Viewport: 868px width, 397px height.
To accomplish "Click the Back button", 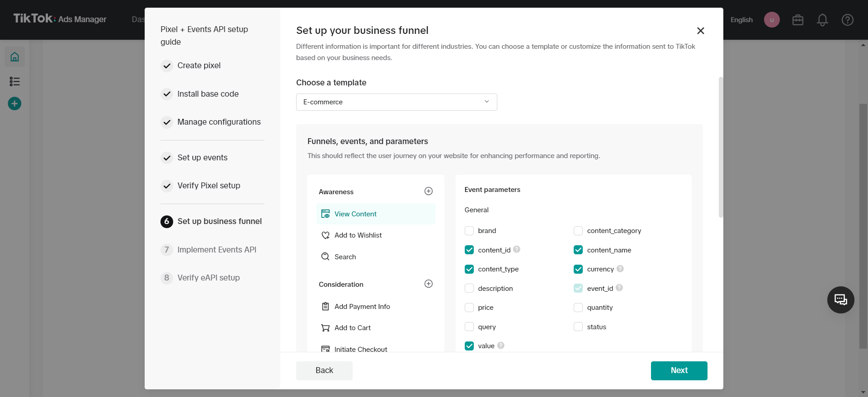I will pos(324,370).
